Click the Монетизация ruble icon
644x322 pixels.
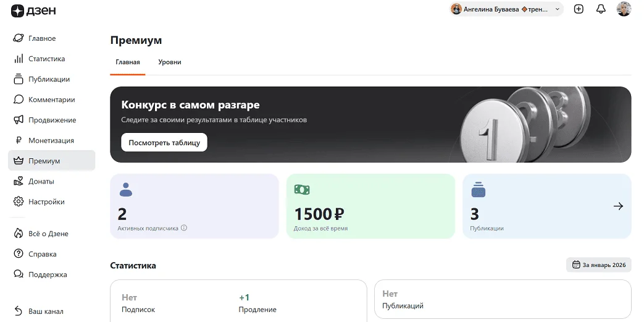tap(19, 141)
